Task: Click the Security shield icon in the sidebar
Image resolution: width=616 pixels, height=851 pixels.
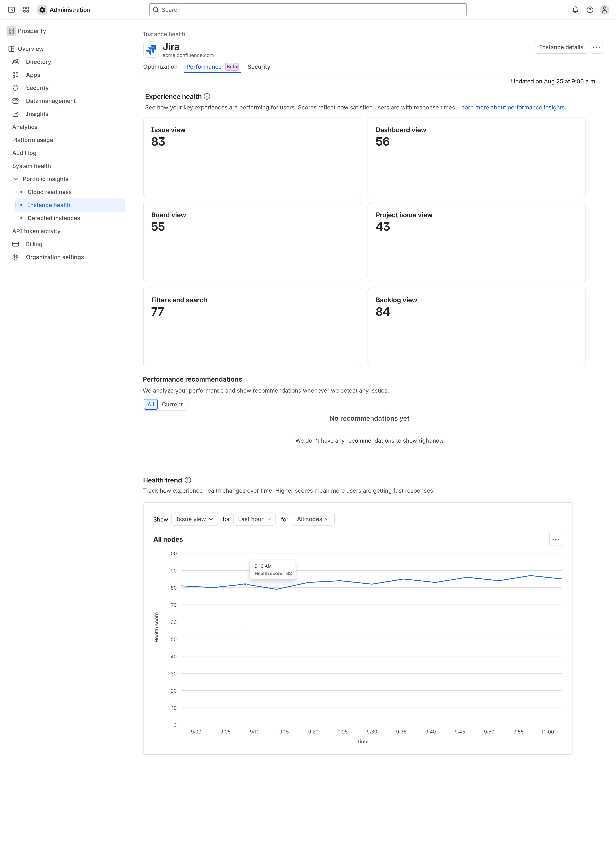Action: tap(15, 88)
